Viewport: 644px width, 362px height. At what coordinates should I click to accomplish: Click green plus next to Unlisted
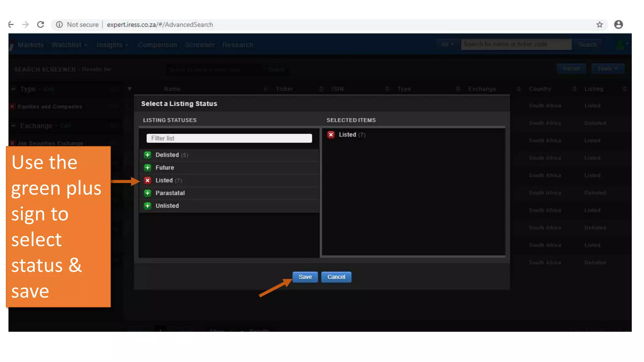(x=147, y=206)
